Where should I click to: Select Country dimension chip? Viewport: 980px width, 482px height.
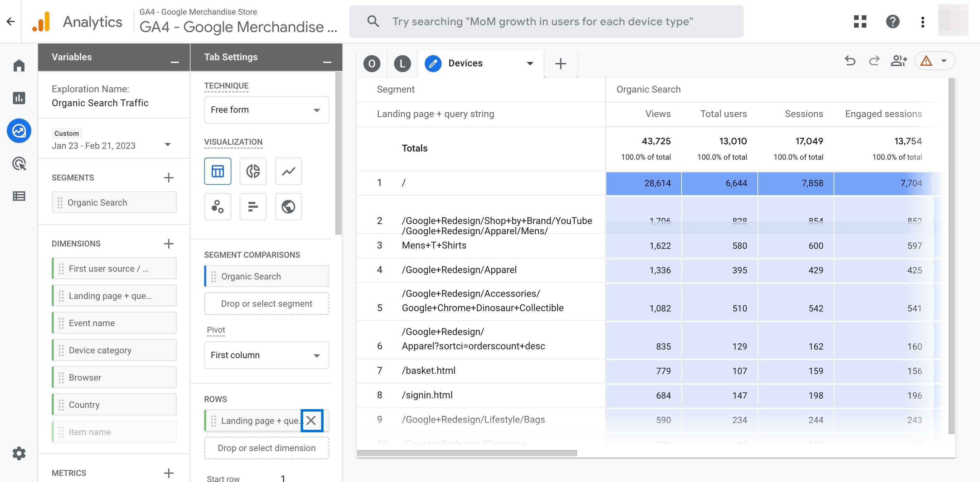coord(114,405)
